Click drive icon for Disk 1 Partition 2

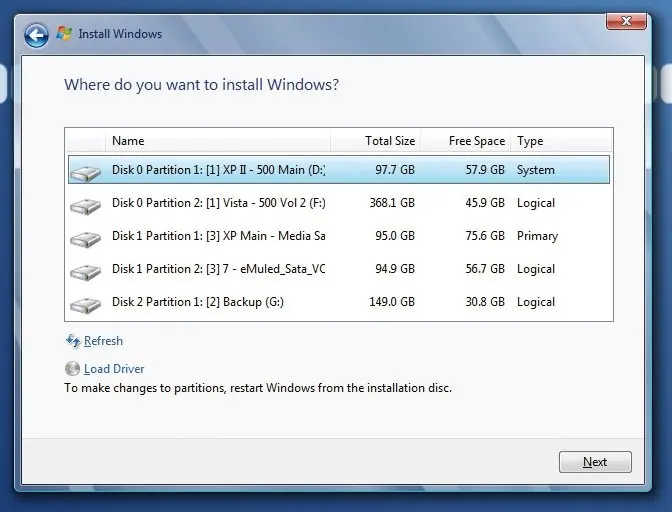pos(86,272)
